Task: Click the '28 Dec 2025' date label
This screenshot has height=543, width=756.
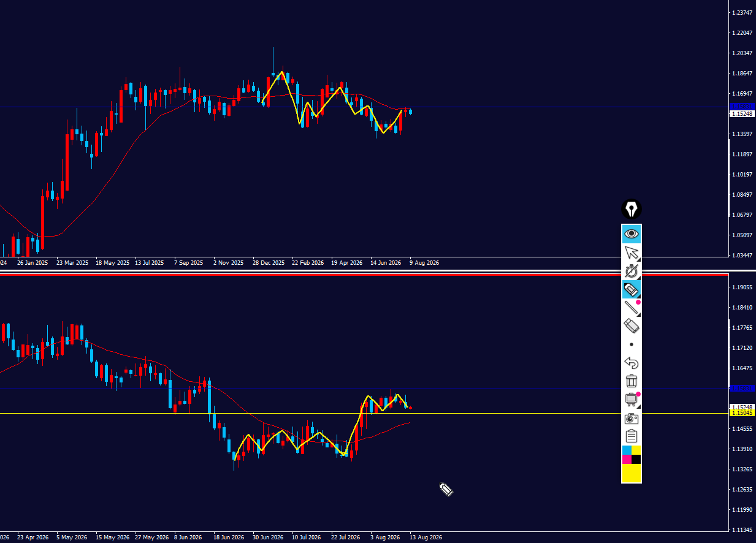Action: [x=269, y=263]
